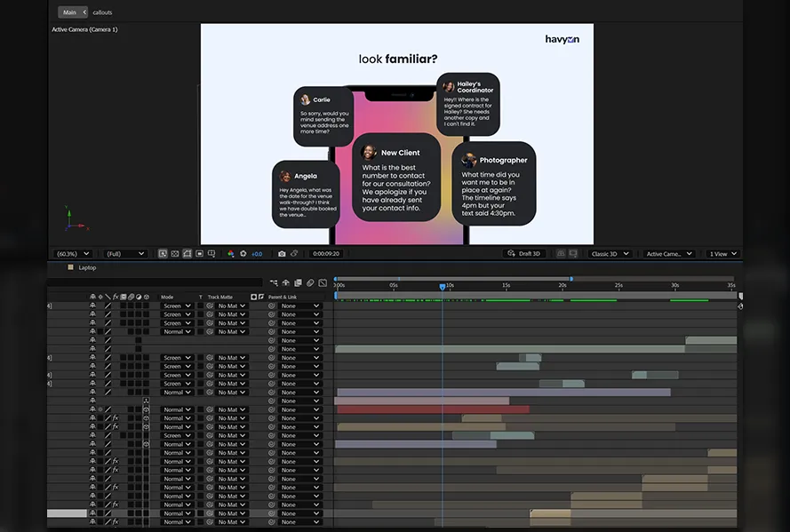Open the None parent dropdown in top layer row
The width and height of the screenshot is (790, 532).
(x=299, y=306)
